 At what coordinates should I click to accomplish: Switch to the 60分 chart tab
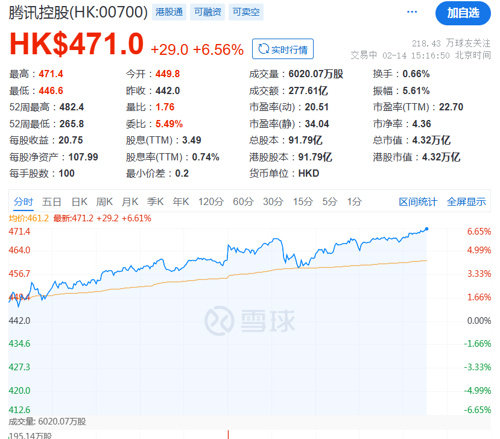[x=243, y=202]
